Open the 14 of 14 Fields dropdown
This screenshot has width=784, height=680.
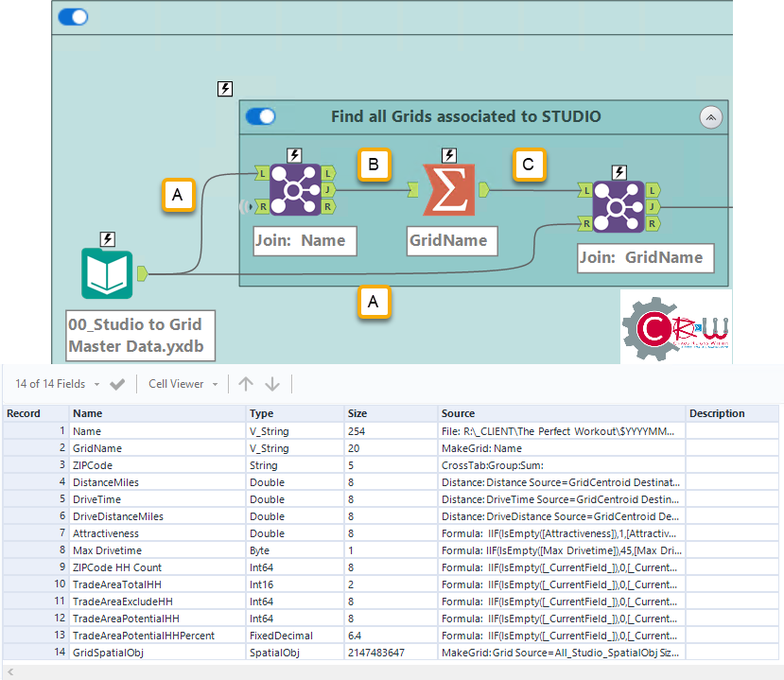pos(57,384)
